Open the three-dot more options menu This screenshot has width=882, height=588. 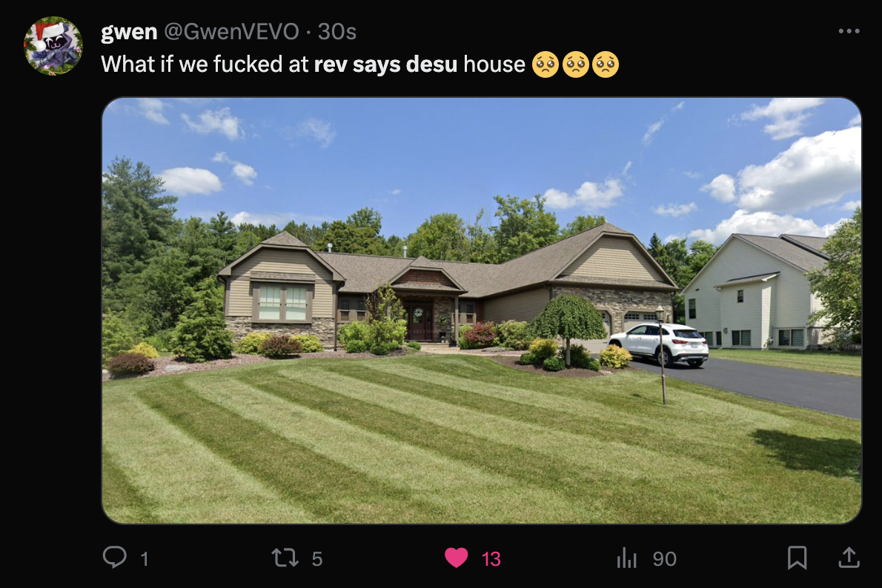849,31
